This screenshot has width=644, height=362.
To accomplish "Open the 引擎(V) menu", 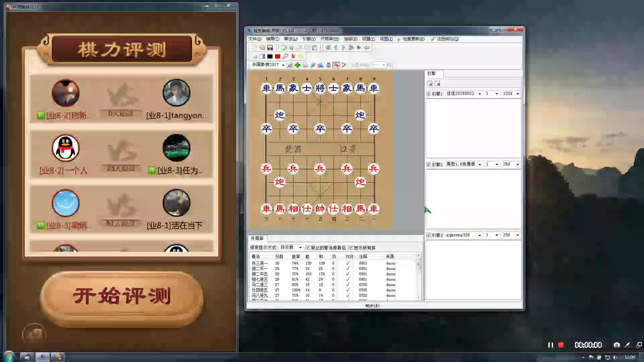I will pos(309,39).
